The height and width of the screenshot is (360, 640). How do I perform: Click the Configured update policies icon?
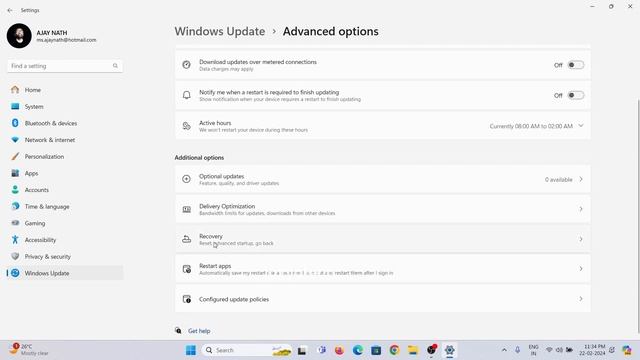187,299
